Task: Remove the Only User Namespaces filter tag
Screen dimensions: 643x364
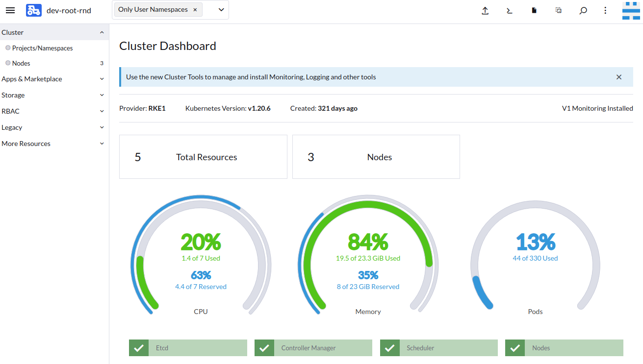Action: [195, 10]
